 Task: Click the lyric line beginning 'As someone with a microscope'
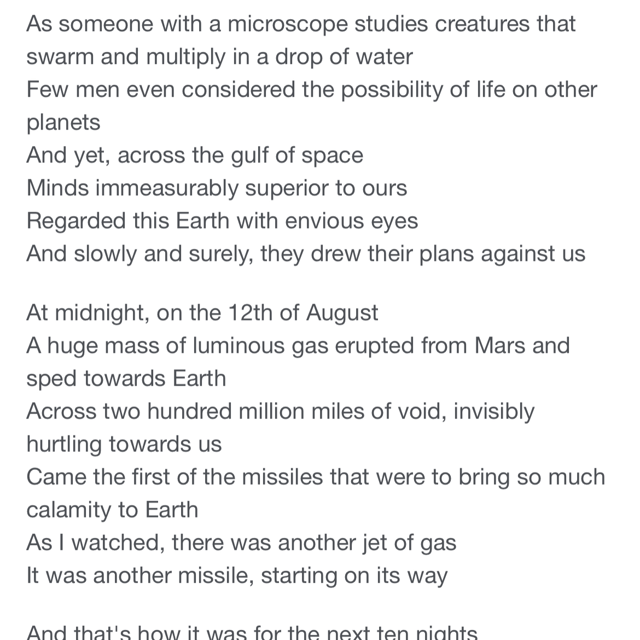[301, 24]
